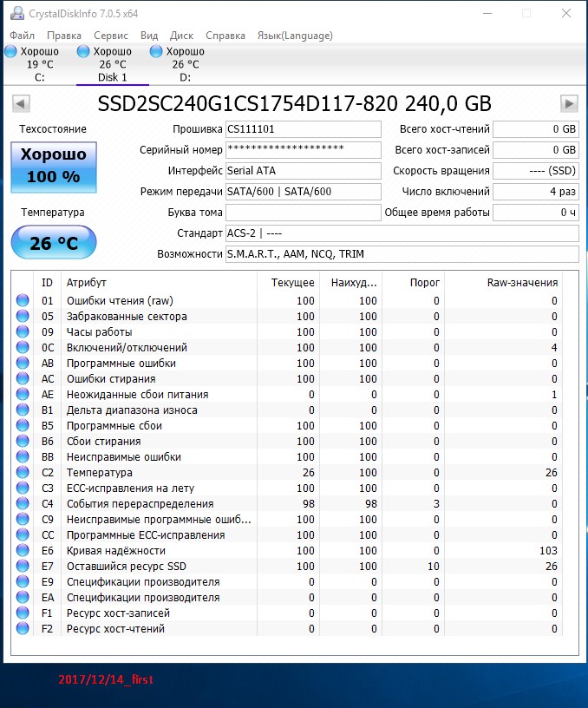588x708 pixels.
Task: Click status orb for E7 Оставшийся ресурс SSD
Action: [x=23, y=566]
